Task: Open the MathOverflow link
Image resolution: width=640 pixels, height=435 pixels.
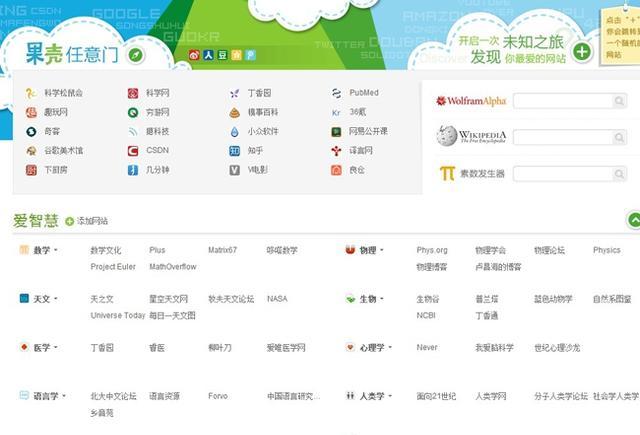Action: point(173,266)
